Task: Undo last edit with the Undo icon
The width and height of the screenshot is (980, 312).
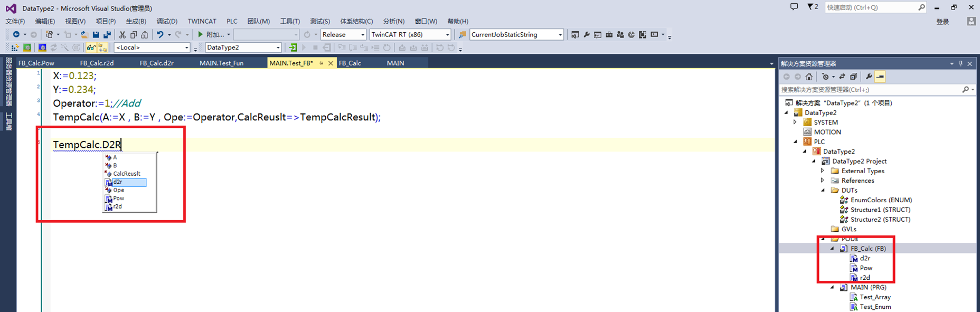Action: 160,34
